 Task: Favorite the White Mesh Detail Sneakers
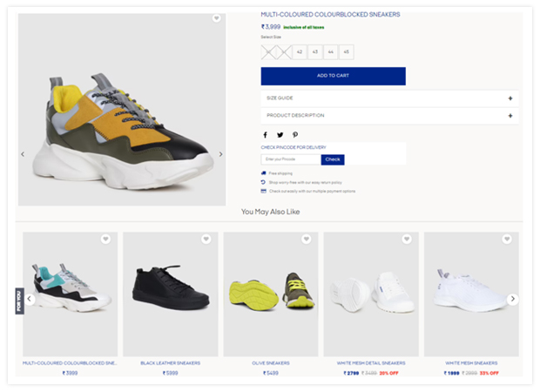407,239
